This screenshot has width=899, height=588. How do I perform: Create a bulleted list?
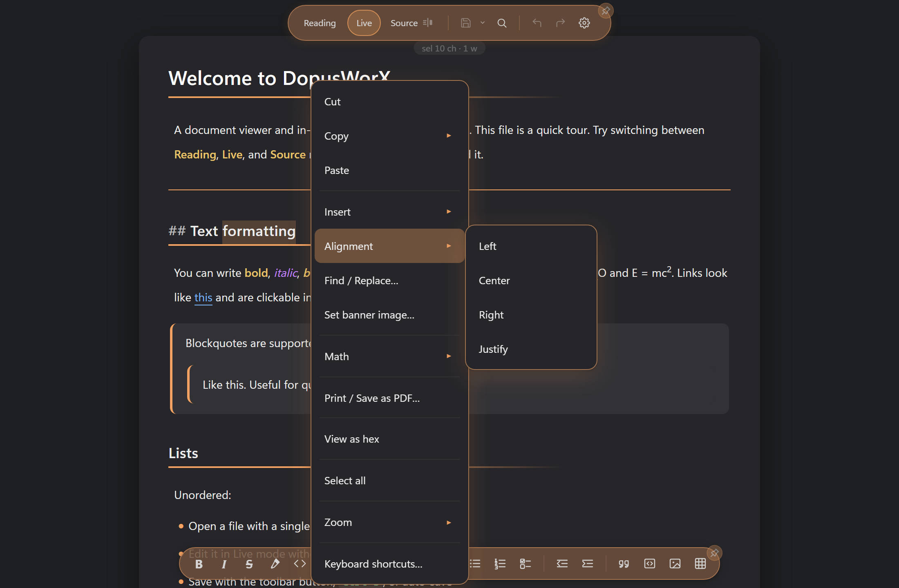tap(475, 564)
